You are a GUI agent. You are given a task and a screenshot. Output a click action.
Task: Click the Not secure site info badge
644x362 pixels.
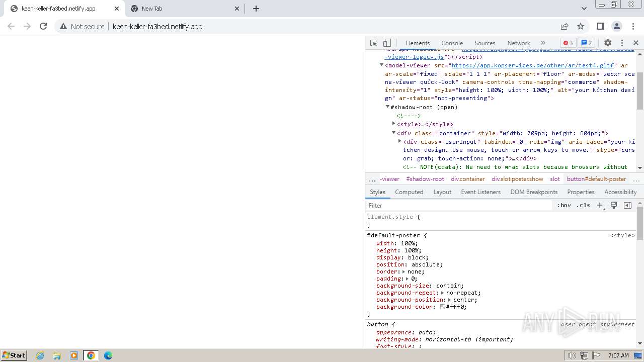coord(82,26)
